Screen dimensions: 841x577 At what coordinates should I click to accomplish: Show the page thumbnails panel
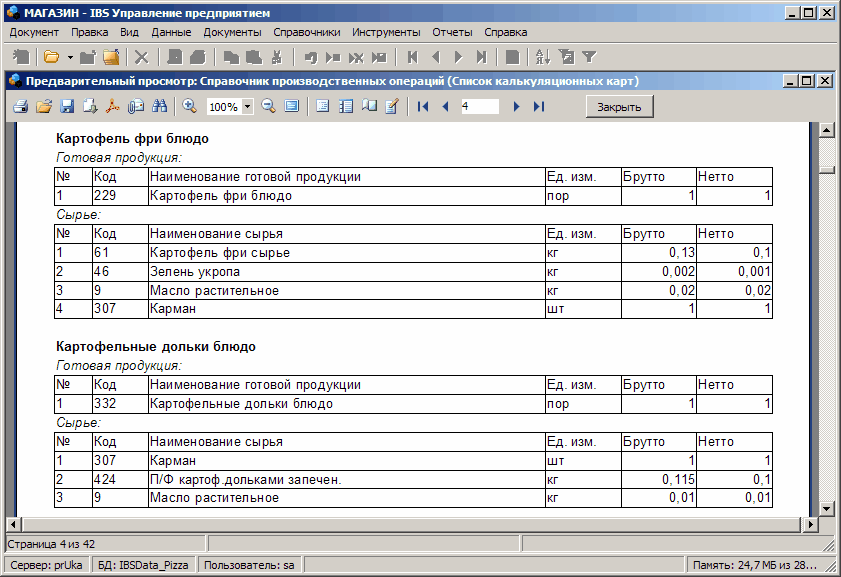(346, 106)
